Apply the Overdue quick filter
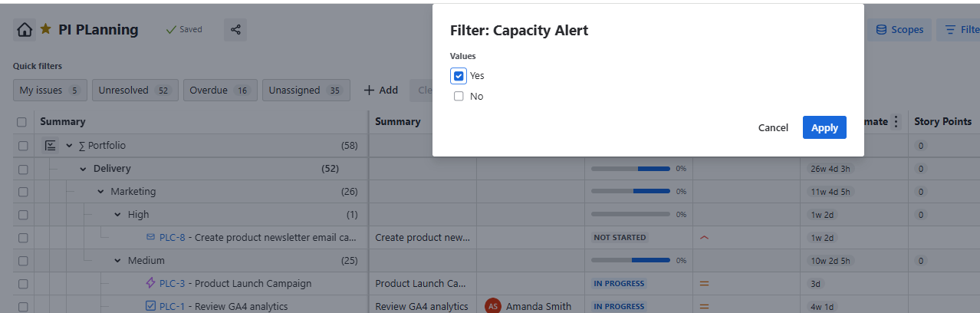980x313 pixels. point(221,90)
